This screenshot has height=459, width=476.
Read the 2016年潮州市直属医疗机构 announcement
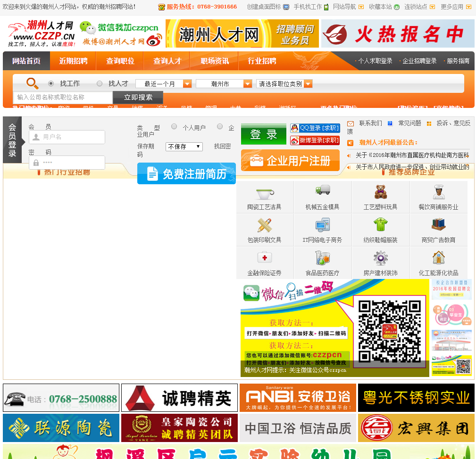(x=412, y=155)
